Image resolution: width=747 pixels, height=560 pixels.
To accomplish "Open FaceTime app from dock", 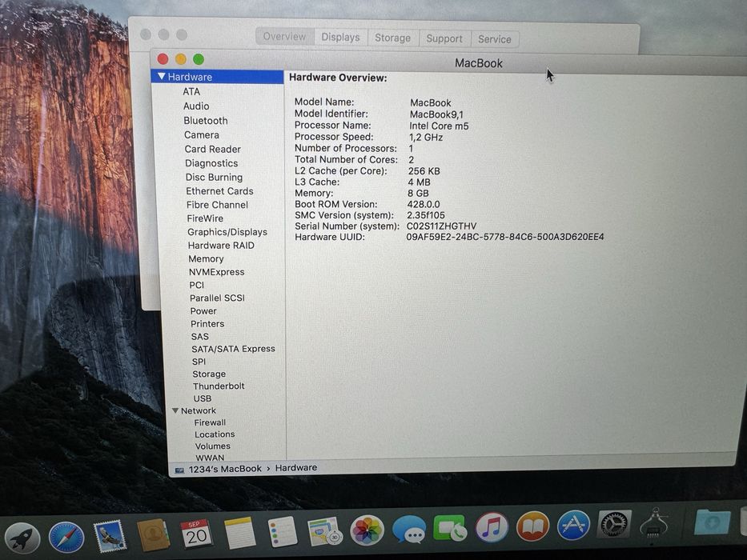I will [450, 528].
